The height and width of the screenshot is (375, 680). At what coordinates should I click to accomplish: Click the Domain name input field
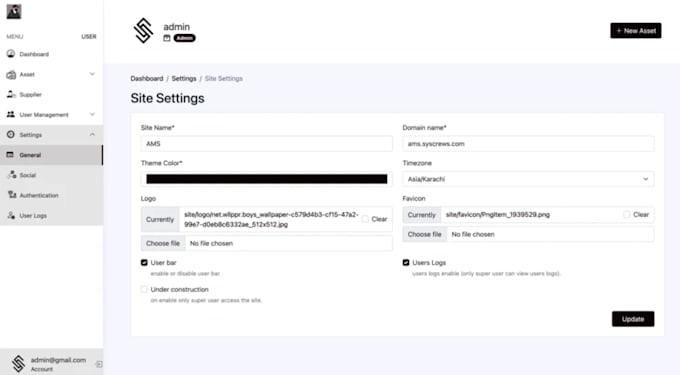pos(528,143)
